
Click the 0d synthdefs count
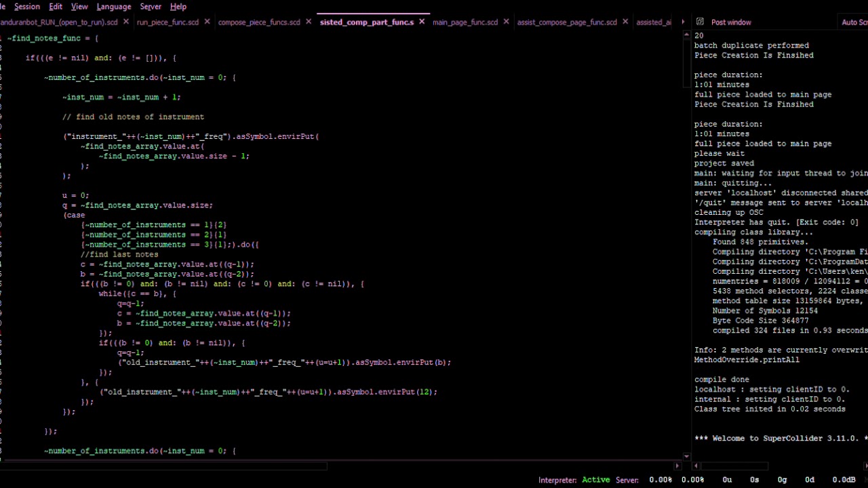pyautogui.click(x=810, y=479)
